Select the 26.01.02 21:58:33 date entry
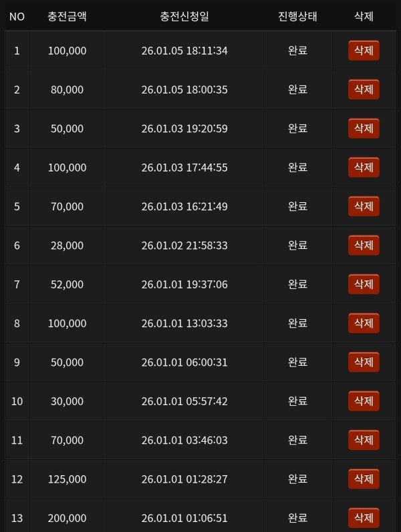 click(x=184, y=246)
